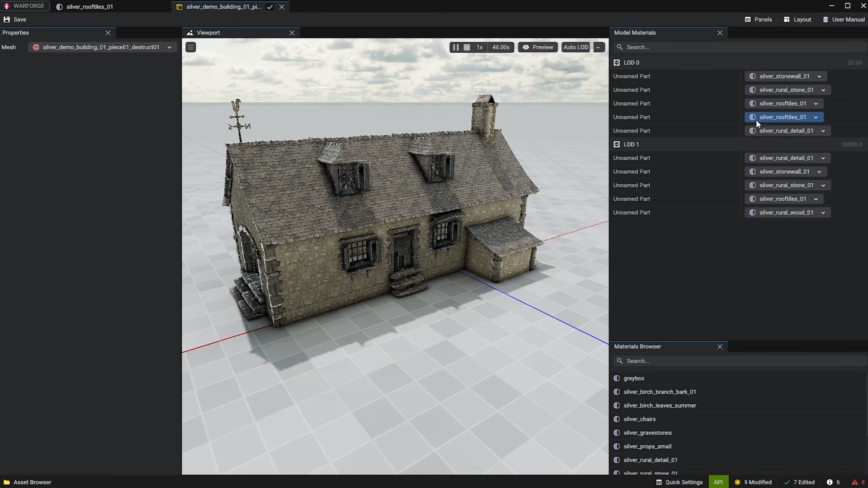
Task: Click the warnings triangle status icon
Action: pos(855,482)
